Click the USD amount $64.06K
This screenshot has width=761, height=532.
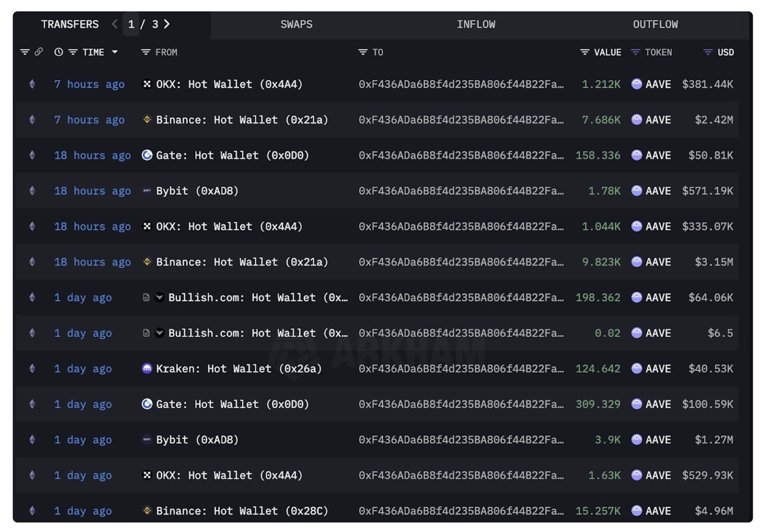click(x=710, y=297)
